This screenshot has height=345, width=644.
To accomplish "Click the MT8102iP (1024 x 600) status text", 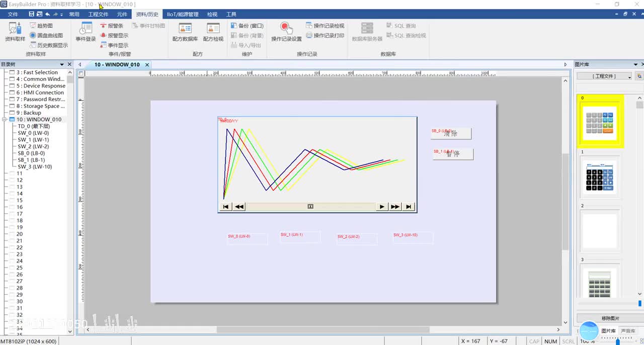I will [29, 341].
